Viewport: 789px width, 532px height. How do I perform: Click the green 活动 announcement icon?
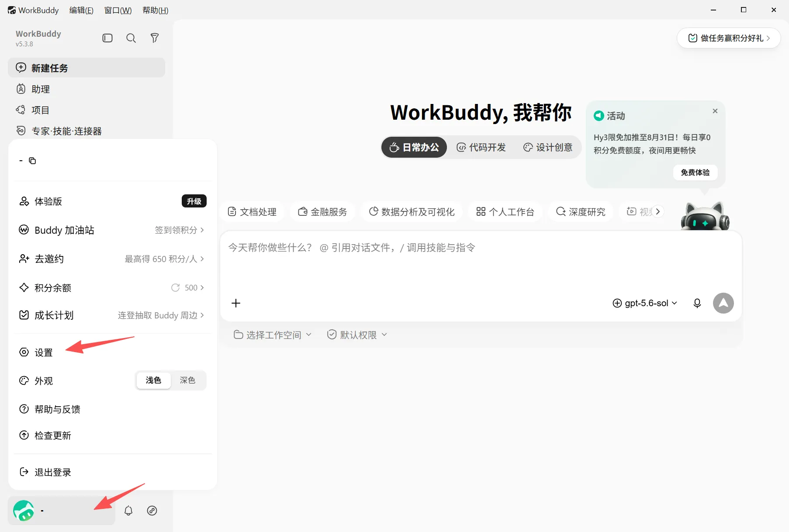(599, 116)
